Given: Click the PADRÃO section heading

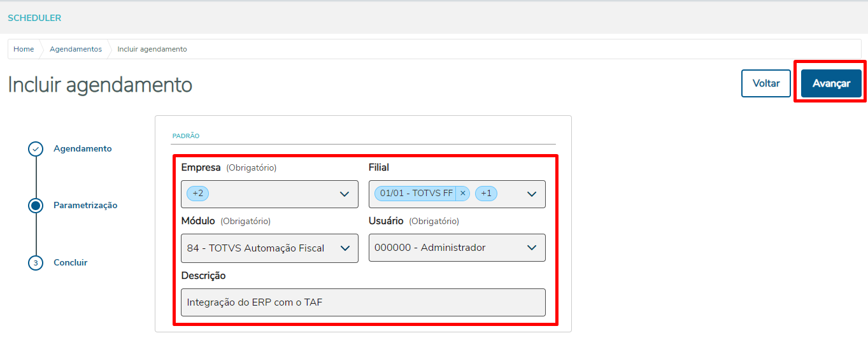Looking at the screenshot, I should pyautogui.click(x=186, y=136).
